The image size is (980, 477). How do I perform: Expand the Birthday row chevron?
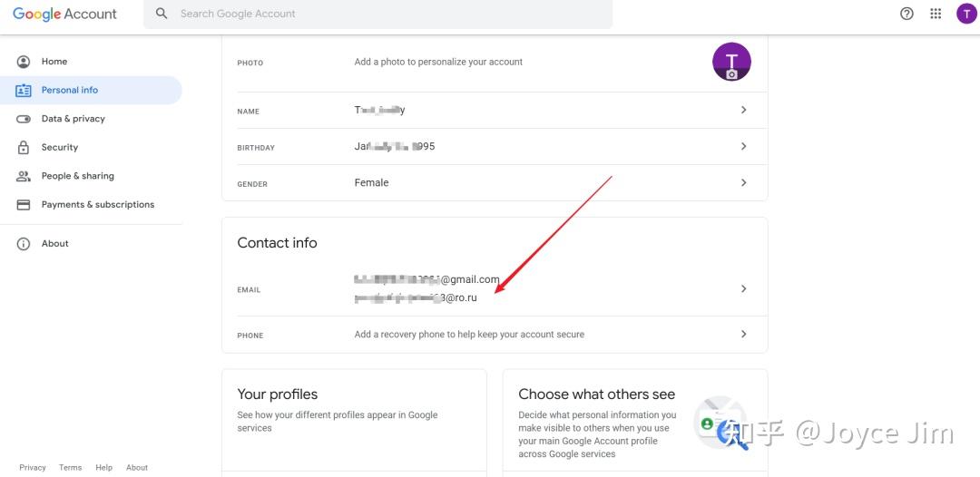click(743, 146)
